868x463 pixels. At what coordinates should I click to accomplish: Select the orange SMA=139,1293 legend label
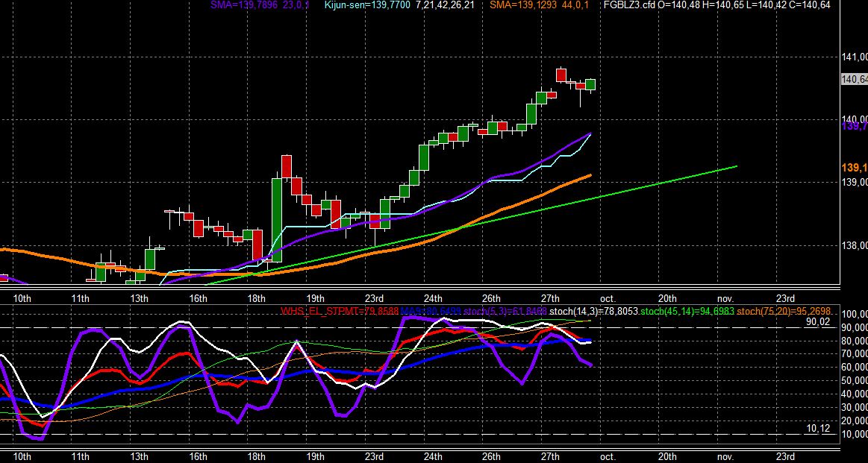tap(540, 5)
